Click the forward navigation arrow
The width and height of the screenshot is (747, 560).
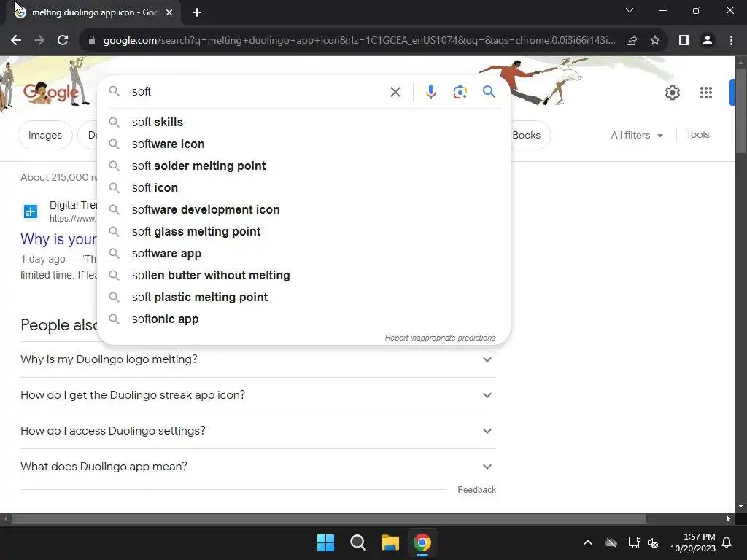point(39,41)
